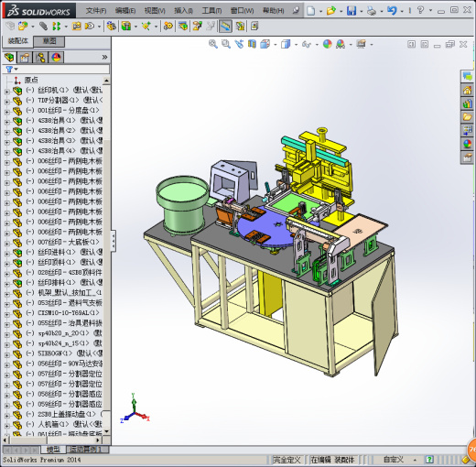Viewport: 476px width, 467px height.
Task: Click the green Linear Component Pattern icon
Action: pos(56,27)
